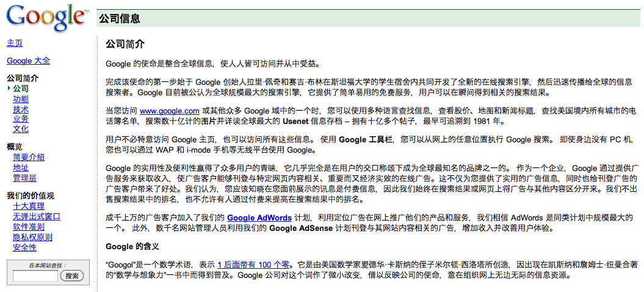Click the 在本网站查找 label
The image size is (644, 292).
tap(48, 265)
